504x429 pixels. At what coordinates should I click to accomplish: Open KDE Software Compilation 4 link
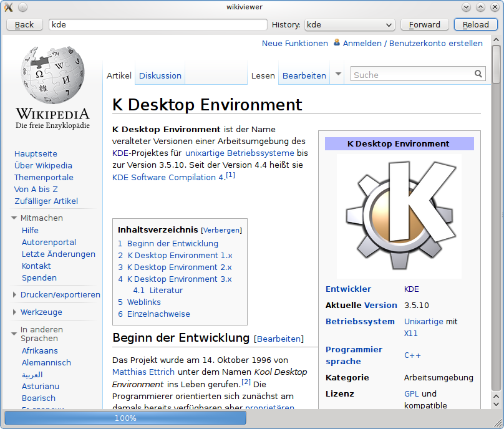[x=168, y=177]
